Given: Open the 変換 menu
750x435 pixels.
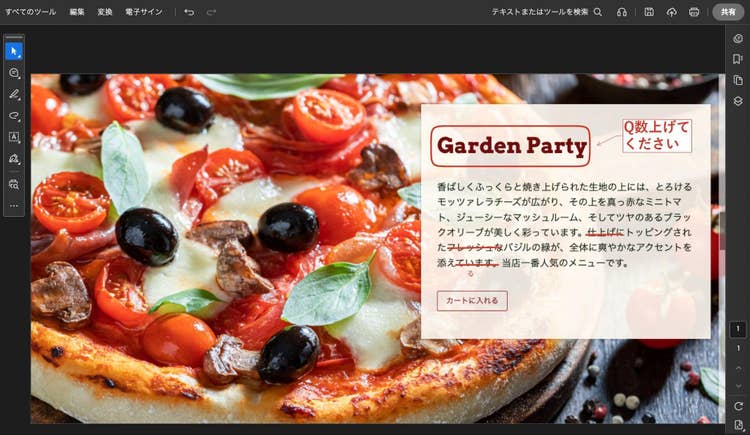Looking at the screenshot, I should (x=105, y=12).
